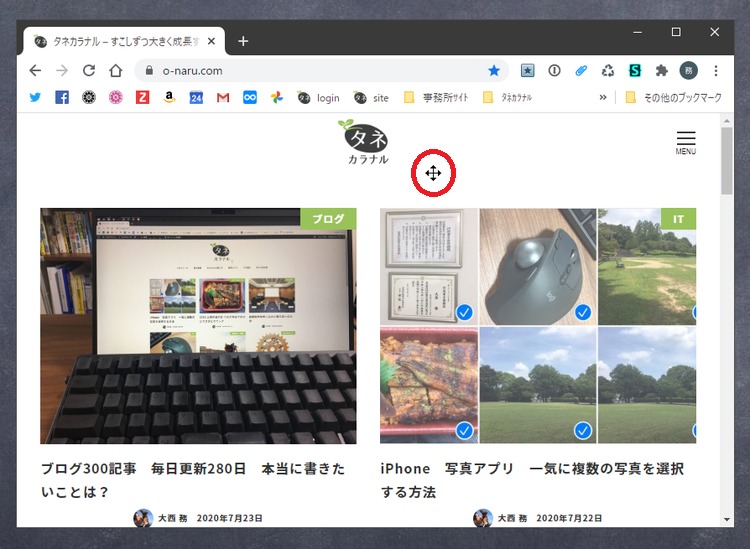Open the login bookmark
The image size is (750, 549).
click(x=319, y=98)
